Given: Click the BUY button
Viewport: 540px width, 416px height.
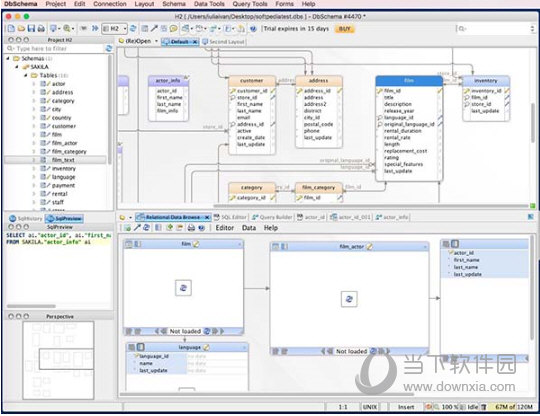Looking at the screenshot, I should pyautogui.click(x=345, y=29).
